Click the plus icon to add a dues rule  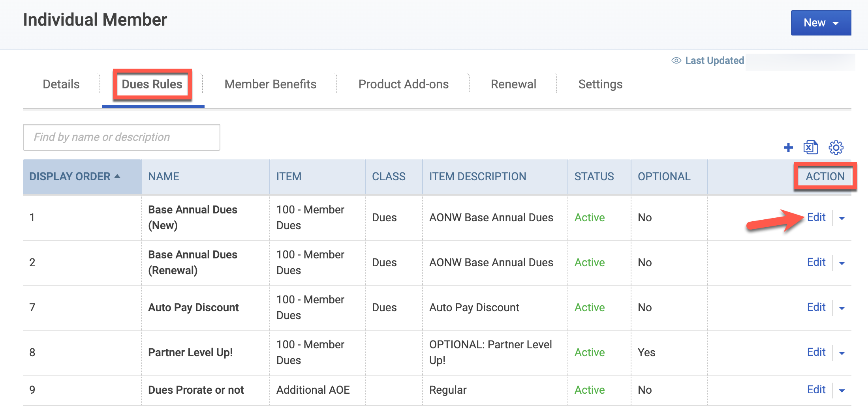(788, 148)
